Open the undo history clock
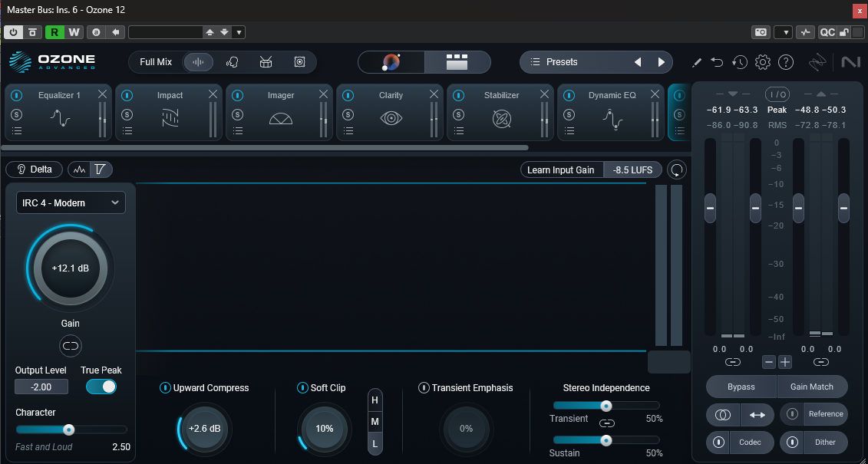The width and height of the screenshot is (868, 464). (740, 62)
